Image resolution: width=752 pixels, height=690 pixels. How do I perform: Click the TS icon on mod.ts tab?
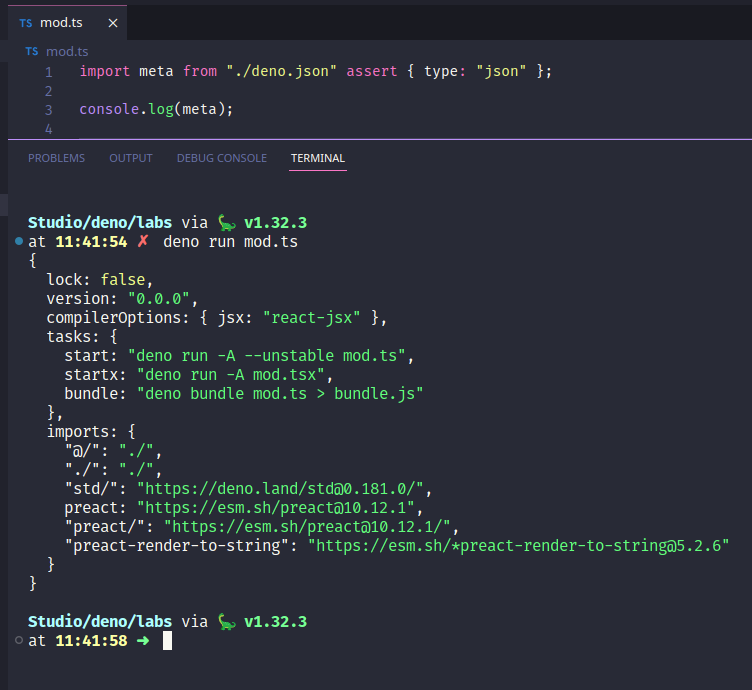click(26, 23)
